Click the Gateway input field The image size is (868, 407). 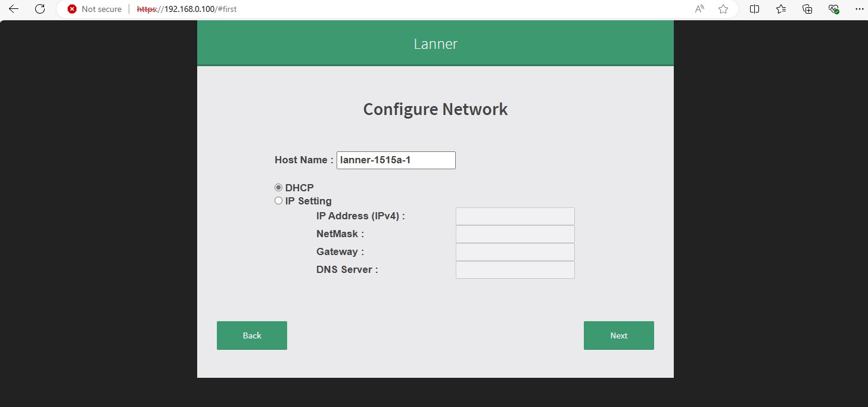[515, 252]
